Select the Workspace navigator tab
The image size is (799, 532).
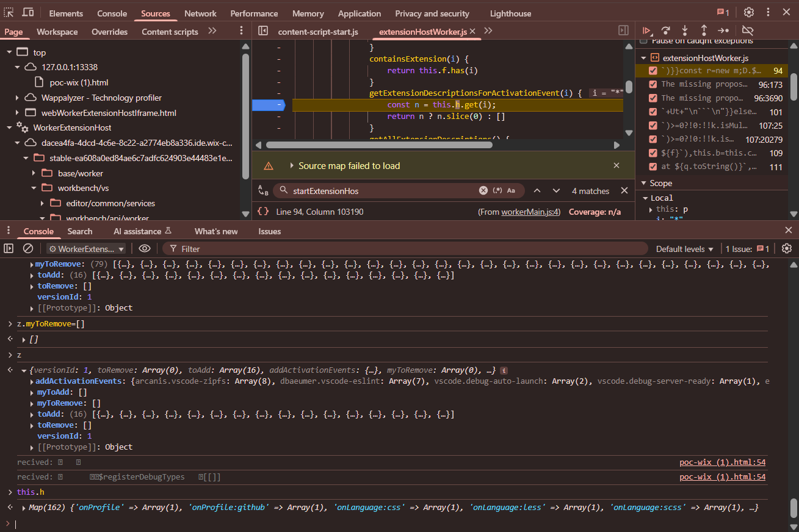pyautogui.click(x=57, y=32)
